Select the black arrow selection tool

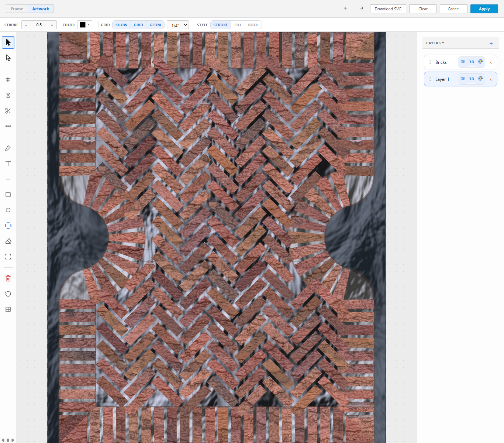(x=8, y=42)
